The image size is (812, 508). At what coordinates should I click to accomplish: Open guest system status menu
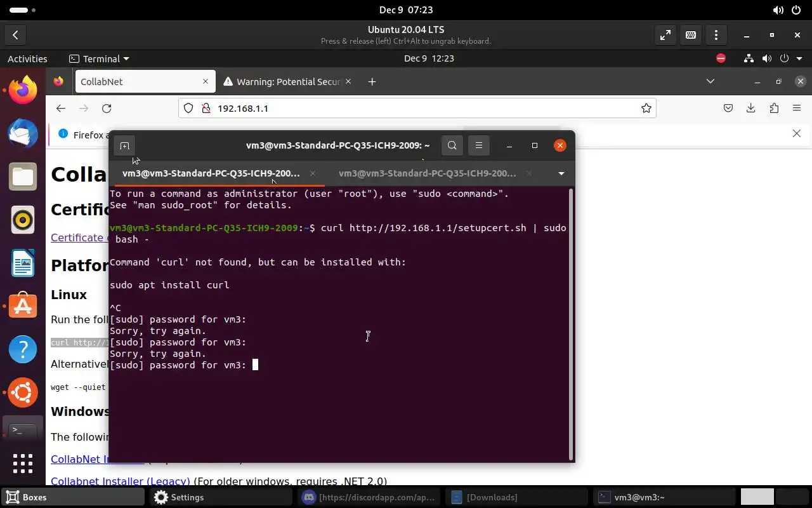point(772,58)
